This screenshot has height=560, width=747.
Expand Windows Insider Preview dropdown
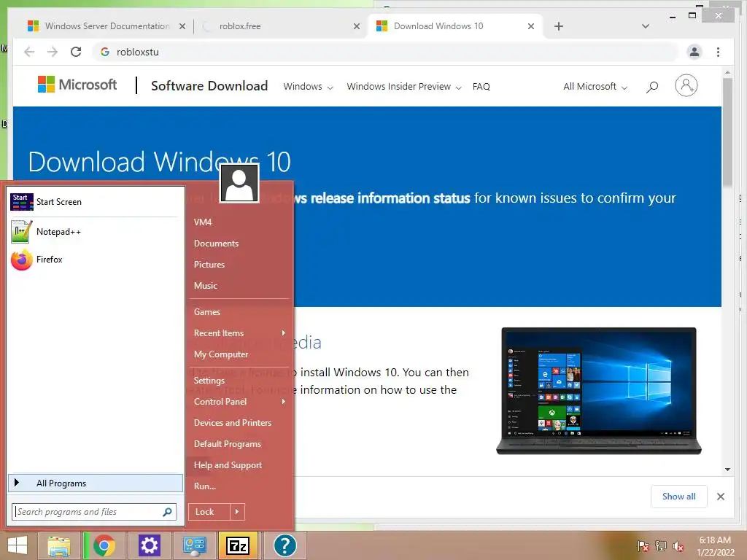[x=404, y=87]
